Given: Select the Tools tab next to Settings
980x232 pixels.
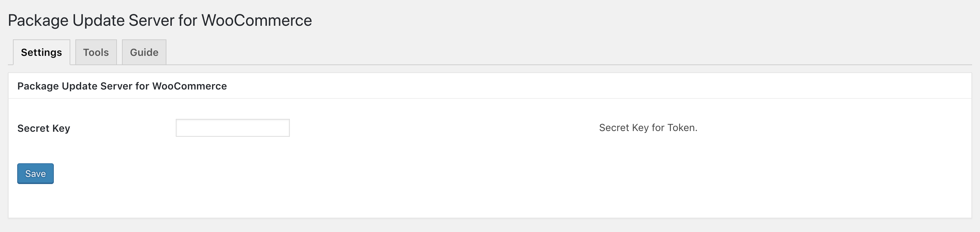Looking at the screenshot, I should 96,52.
